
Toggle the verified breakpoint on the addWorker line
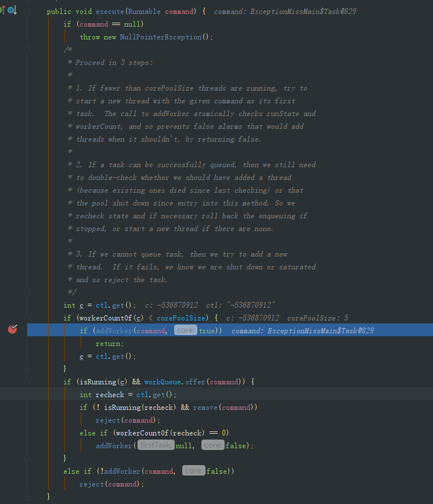pyautogui.click(x=13, y=329)
